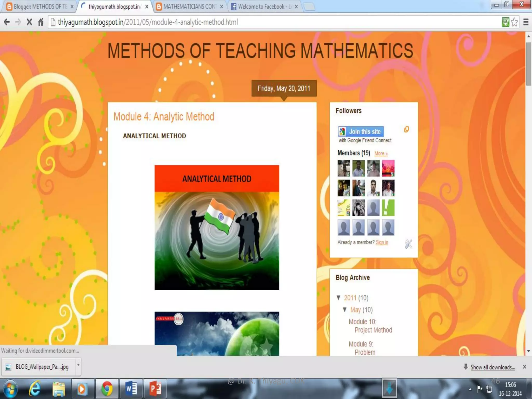Viewport: 532px width, 399px height.
Task: Stop page loading with the X button
Action: pos(29,22)
